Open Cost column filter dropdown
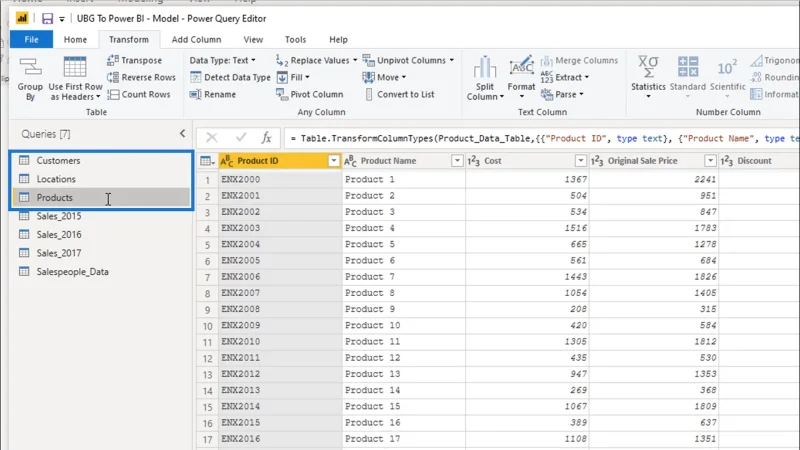Viewport: 800px width, 450px height. pos(581,161)
